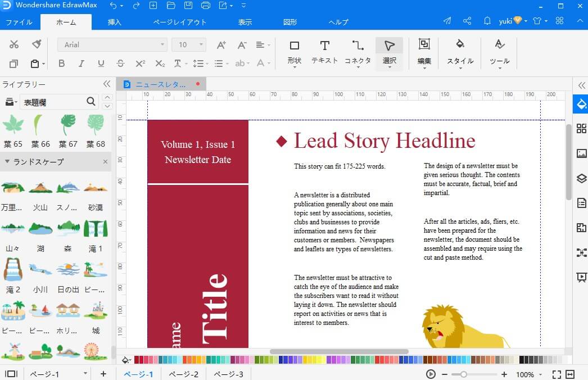Toggle italic text formatting
The height and width of the screenshot is (380, 588).
tap(82, 64)
